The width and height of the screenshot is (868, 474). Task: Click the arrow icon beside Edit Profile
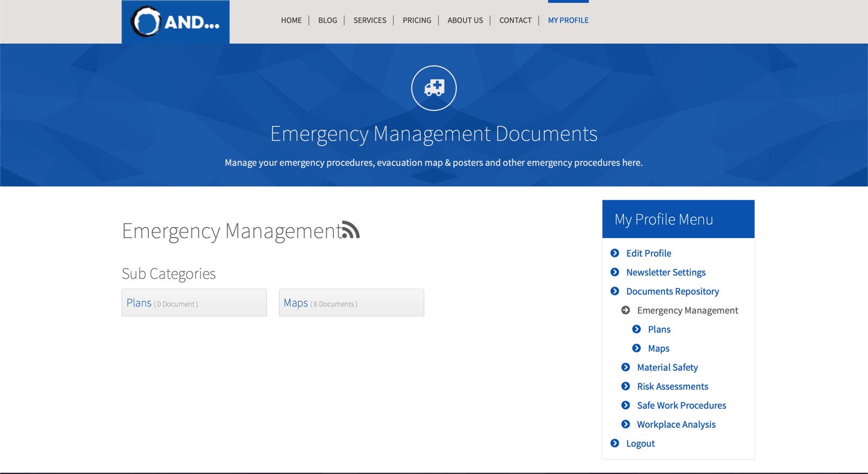pyautogui.click(x=615, y=253)
